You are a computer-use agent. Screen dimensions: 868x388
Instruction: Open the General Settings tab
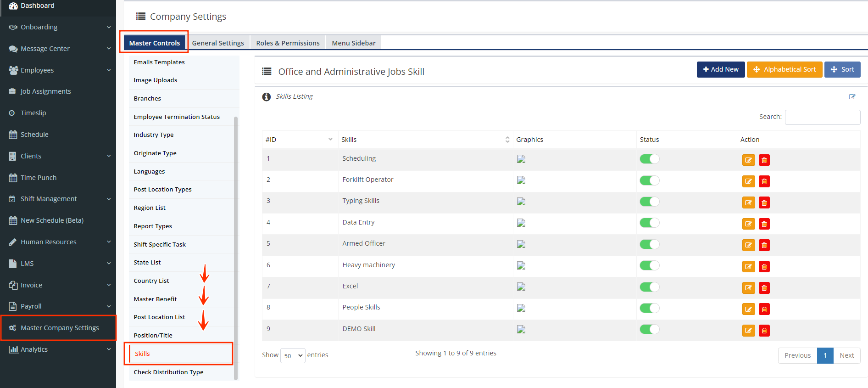coord(218,43)
